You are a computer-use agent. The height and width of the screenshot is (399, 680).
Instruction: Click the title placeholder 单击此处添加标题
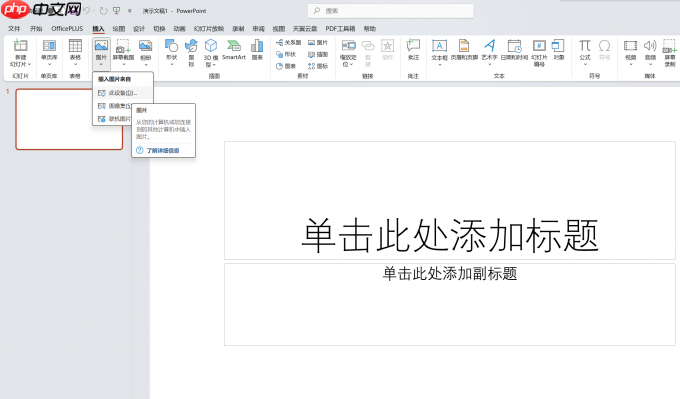click(450, 200)
